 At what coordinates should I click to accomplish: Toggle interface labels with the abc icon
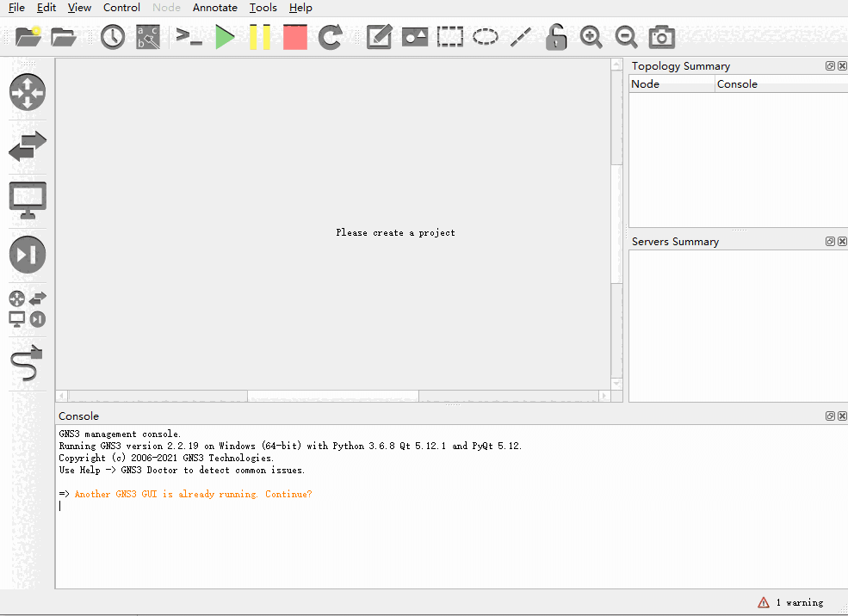tap(147, 36)
